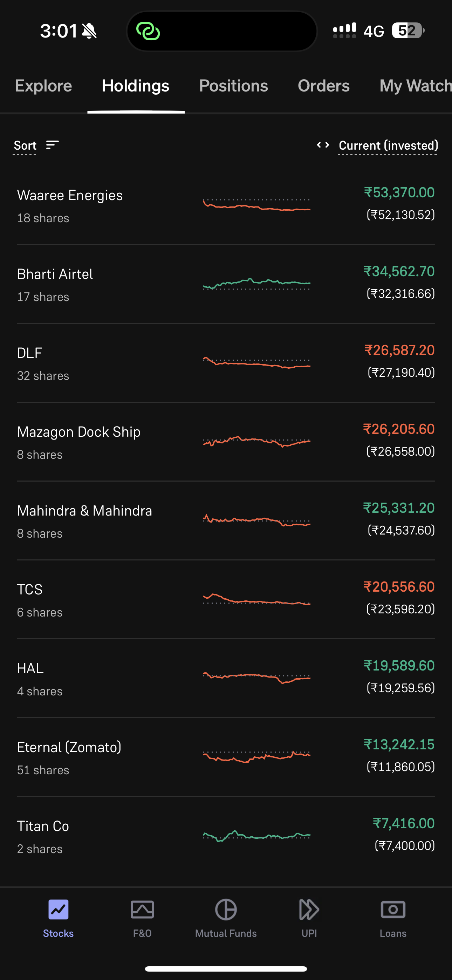Open the Orders tab

[x=323, y=86]
